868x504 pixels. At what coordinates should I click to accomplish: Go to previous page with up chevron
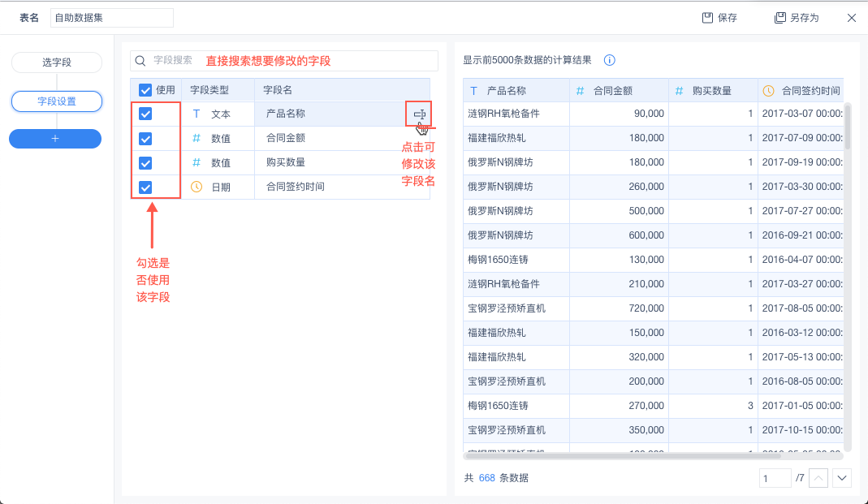pos(818,478)
